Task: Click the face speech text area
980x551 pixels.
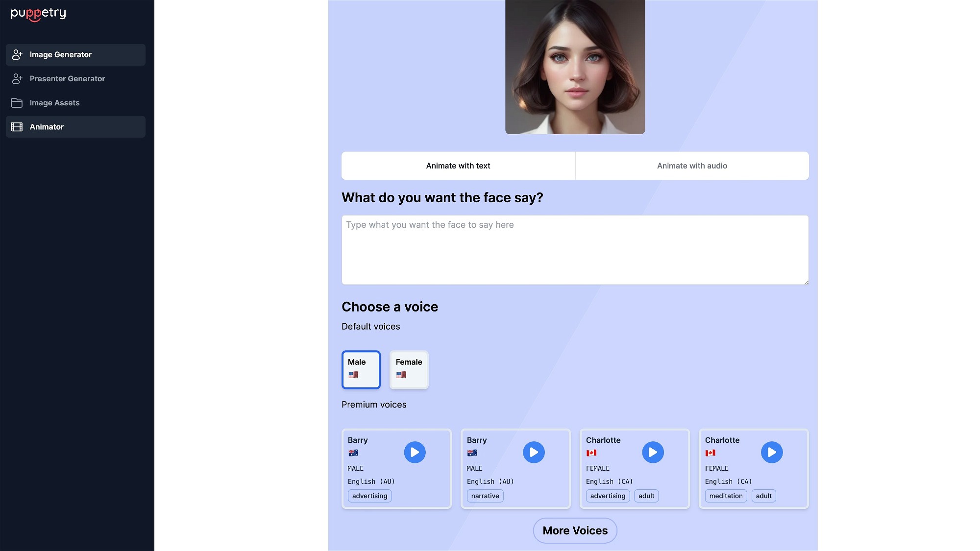Action: tap(575, 250)
